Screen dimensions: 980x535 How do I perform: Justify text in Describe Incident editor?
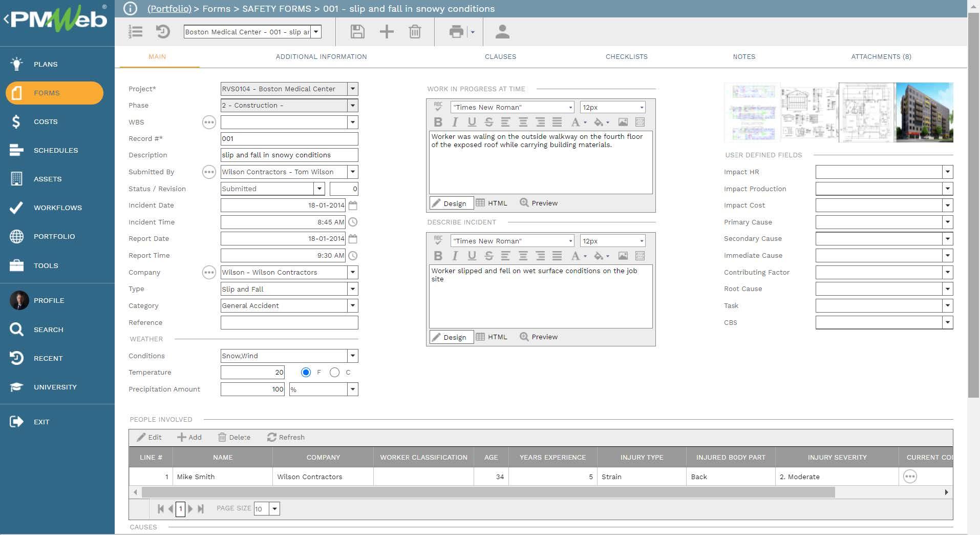(x=557, y=256)
